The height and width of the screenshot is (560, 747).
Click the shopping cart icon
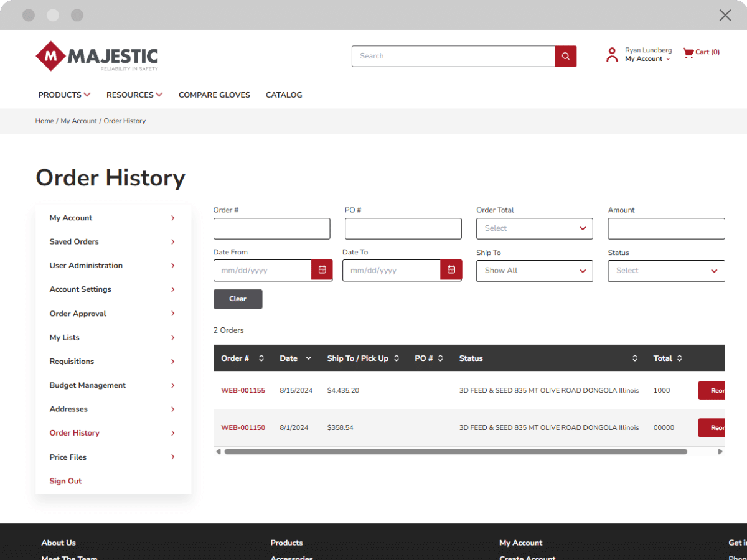687,52
